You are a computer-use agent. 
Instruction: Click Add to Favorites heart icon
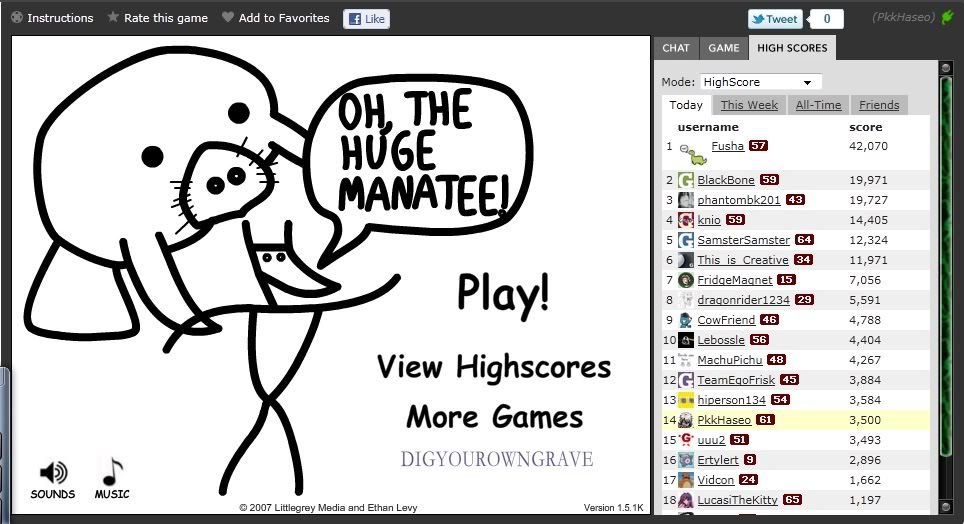227,17
